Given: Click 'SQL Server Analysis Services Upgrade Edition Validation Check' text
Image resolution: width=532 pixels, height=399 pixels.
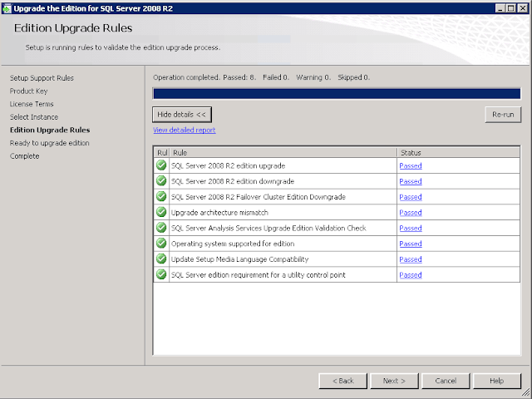Looking at the screenshot, I should click(x=268, y=229).
